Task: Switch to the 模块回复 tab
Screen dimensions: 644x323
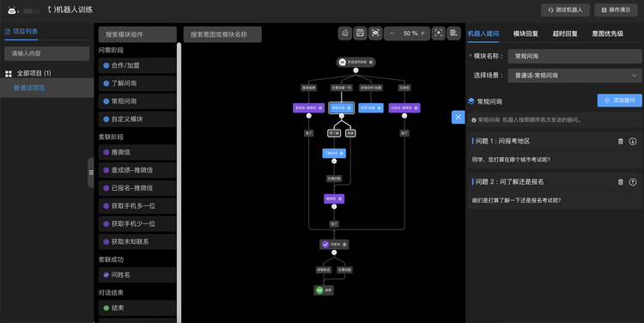Action: [526, 34]
